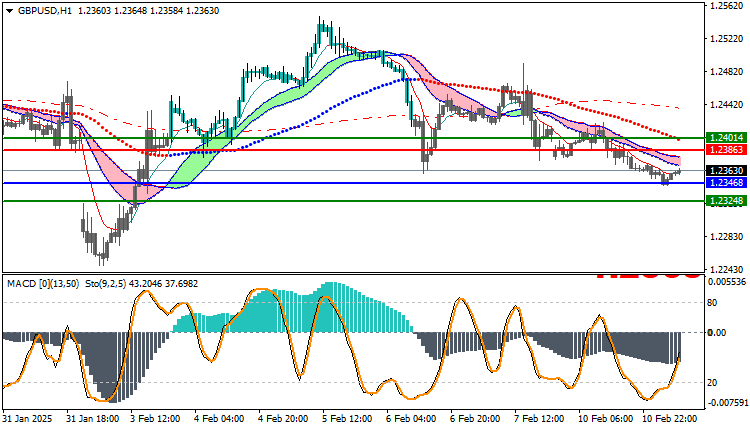Click the 5 Feb 12:00 time label
The image size is (750, 430).
coord(348,419)
